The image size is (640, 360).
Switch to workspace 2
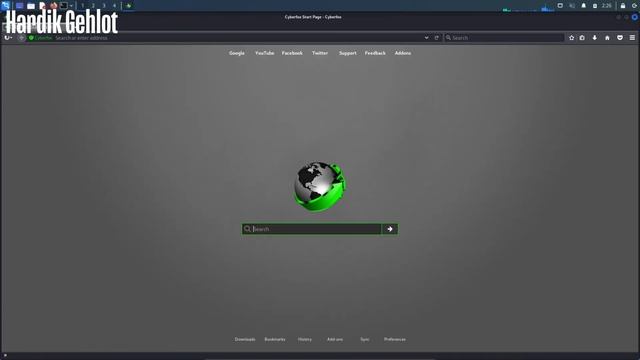(x=93, y=6)
